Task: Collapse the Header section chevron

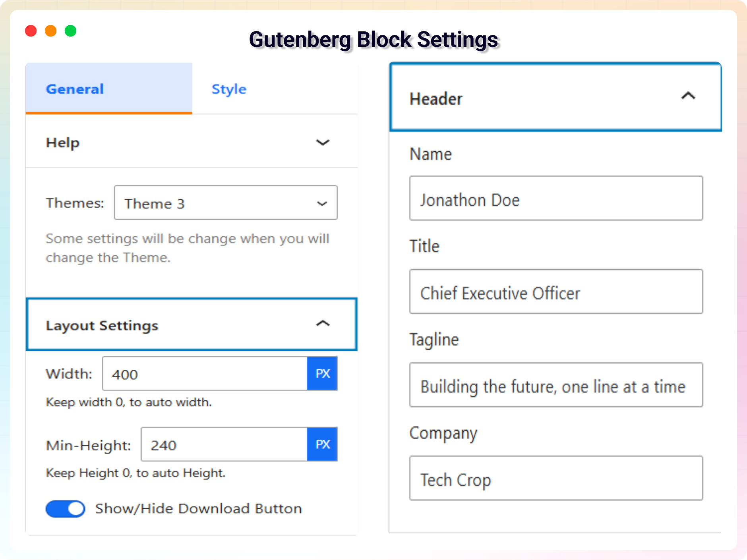Action: (x=688, y=96)
